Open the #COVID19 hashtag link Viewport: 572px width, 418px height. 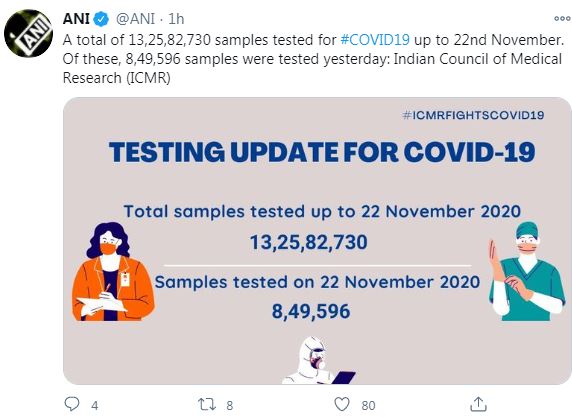(375, 40)
